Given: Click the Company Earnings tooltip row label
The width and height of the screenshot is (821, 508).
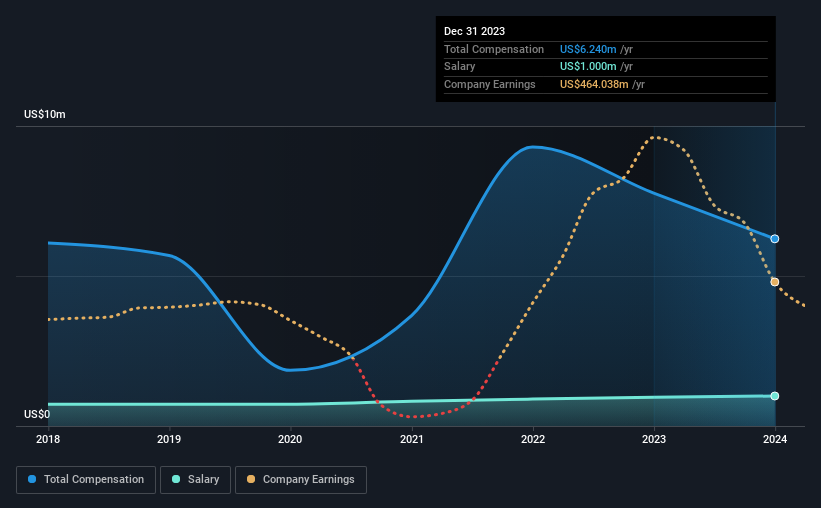Looking at the screenshot, I should pos(490,84).
